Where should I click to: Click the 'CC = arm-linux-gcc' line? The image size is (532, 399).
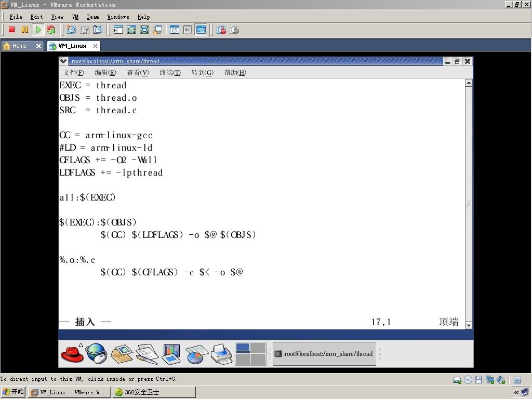(x=105, y=135)
